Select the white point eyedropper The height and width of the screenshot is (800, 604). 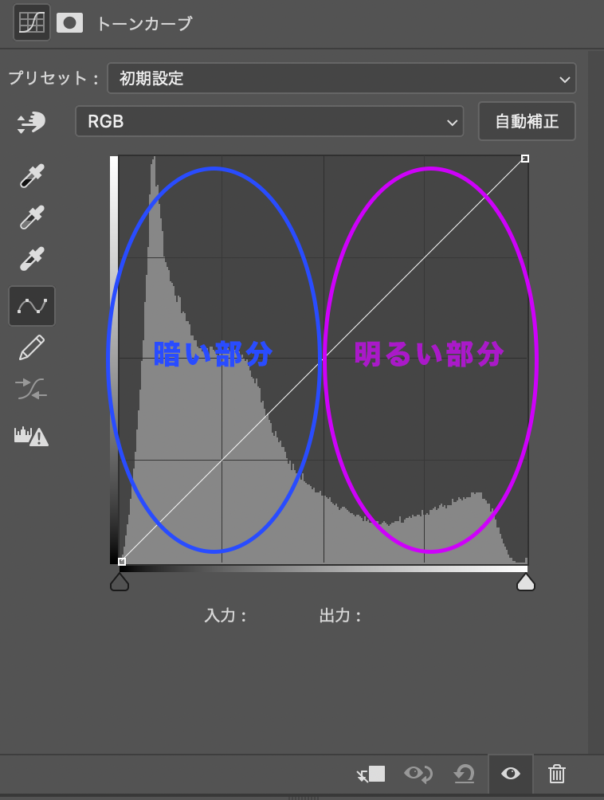pos(32,259)
